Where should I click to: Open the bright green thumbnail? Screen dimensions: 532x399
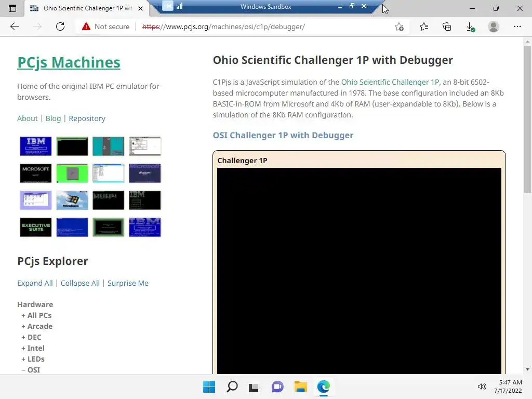72,173
